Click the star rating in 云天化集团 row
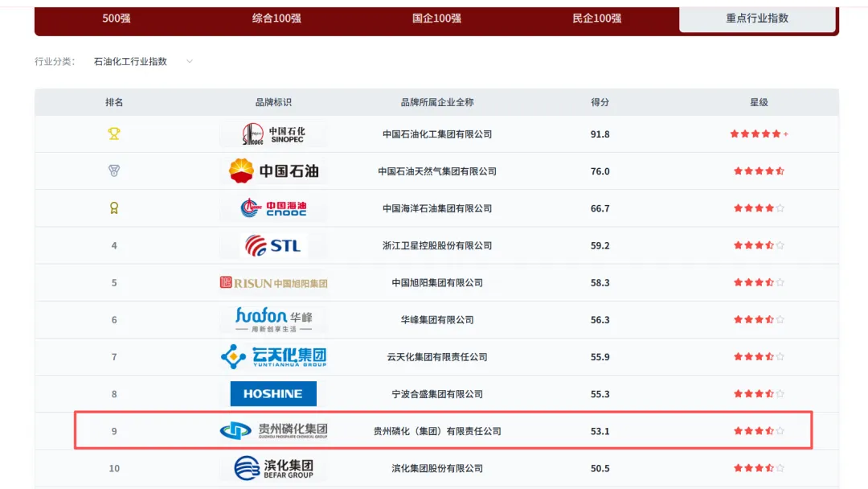Image resolution: width=868 pixels, height=489 pixels. pyautogui.click(x=759, y=356)
